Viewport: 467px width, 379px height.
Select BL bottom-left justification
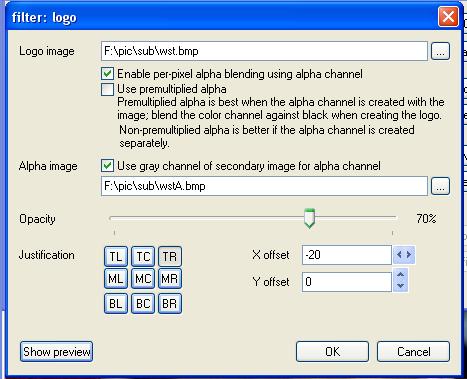pos(116,303)
